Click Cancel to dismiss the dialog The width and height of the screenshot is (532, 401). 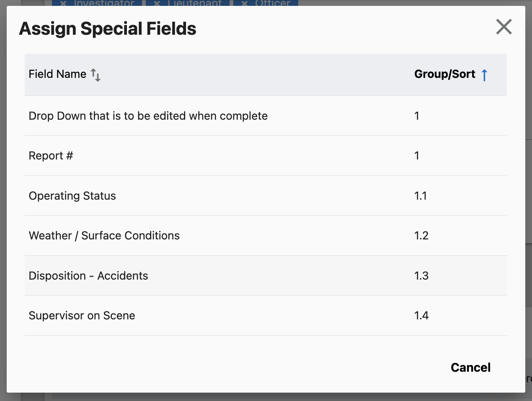click(x=470, y=367)
